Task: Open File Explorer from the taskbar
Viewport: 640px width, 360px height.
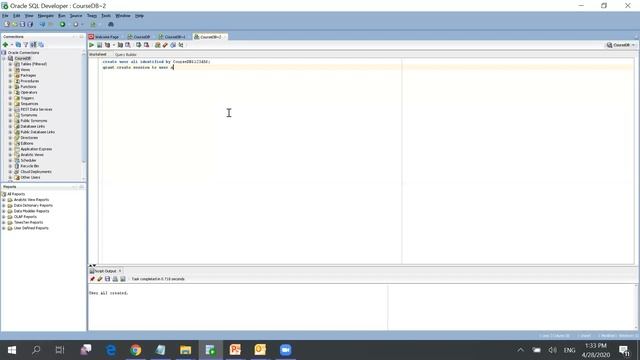Action: (x=185, y=350)
